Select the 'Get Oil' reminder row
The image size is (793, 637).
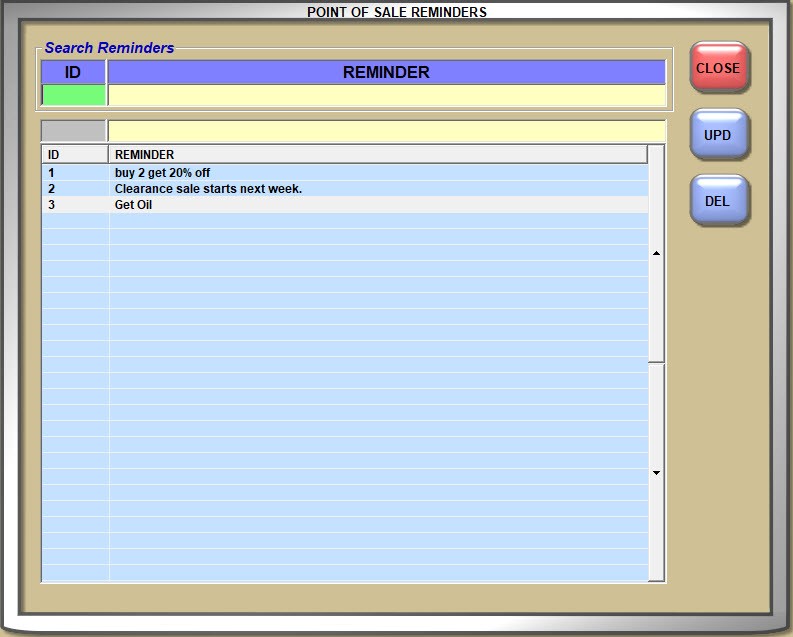coord(134,205)
